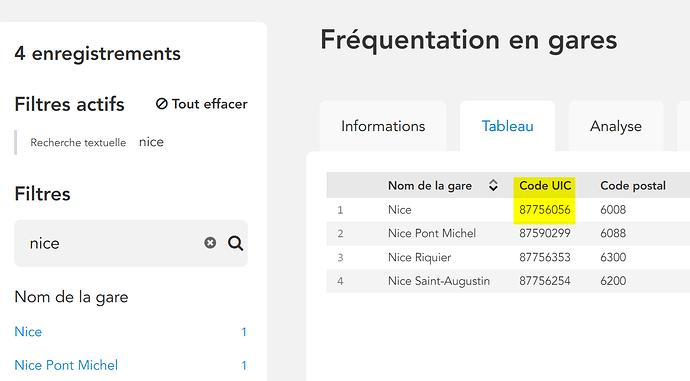Screen dimensions: 690x381
Task: Select the Nice Riquier table row
Action: coord(508,257)
